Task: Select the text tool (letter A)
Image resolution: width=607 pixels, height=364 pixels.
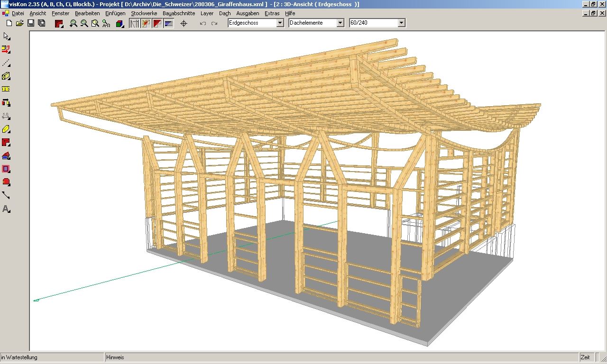Action: [x=6, y=209]
